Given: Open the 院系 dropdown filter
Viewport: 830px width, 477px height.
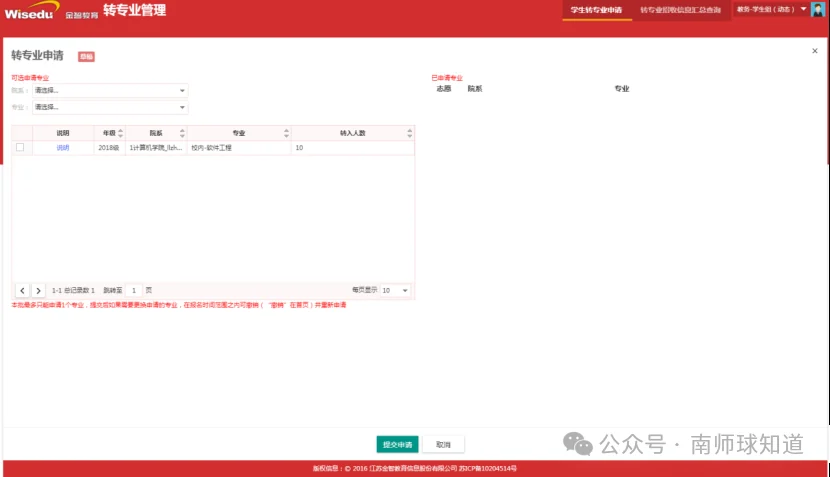Looking at the screenshot, I should (110, 91).
